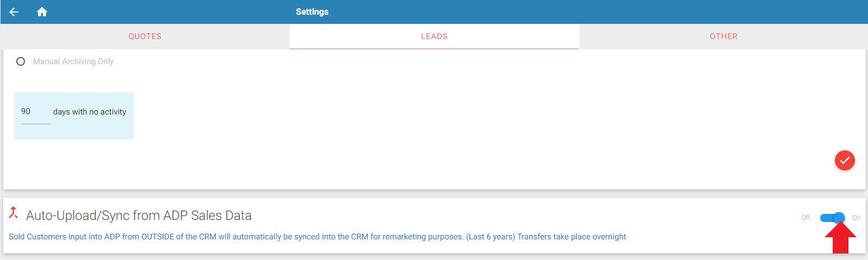Screen dimensions: 868x260
Task: Click the On label beside the sync switch
Action: (x=856, y=218)
